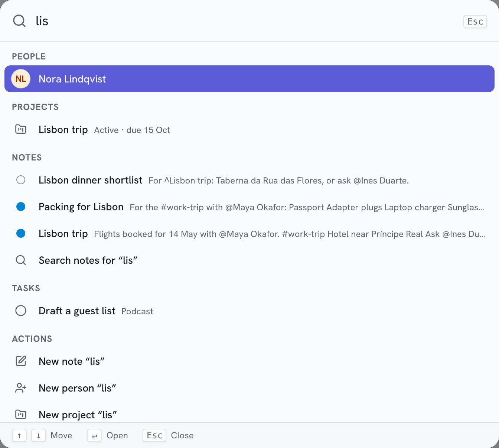Image resolution: width=499 pixels, height=448 pixels.
Task: Click the New note pencil icon
Action: 21,361
